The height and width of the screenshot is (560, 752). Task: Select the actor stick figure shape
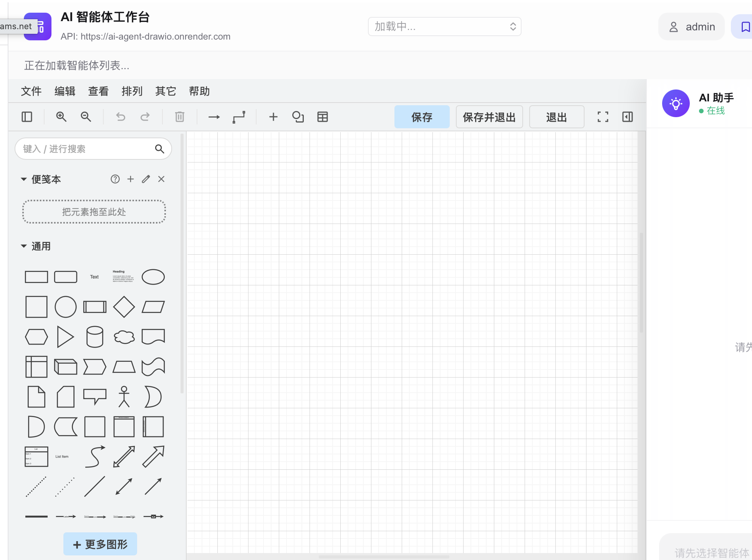(x=124, y=397)
